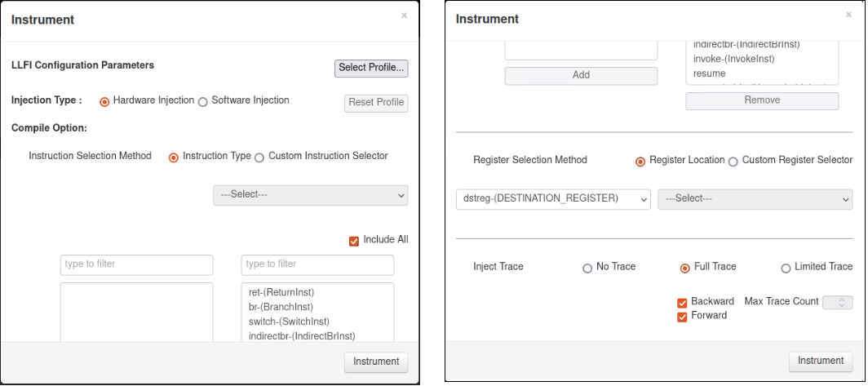Click the Remove button
The width and height of the screenshot is (868, 386).
coord(762,100)
